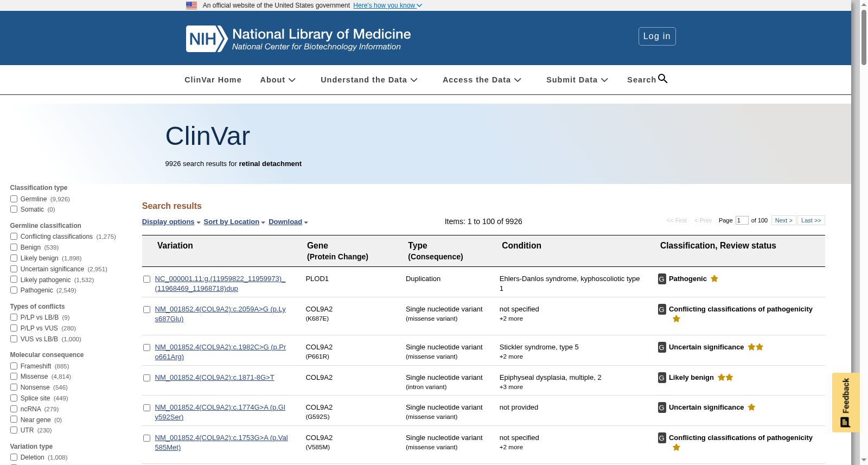Enable the Missense molecular consequence filter
Image resolution: width=868 pixels, height=465 pixels.
14,377
